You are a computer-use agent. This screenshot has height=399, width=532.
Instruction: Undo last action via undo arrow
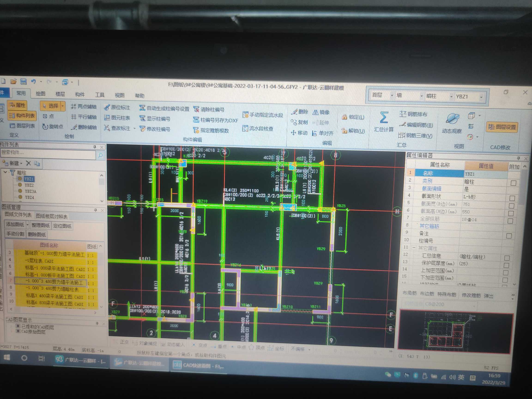33,82
